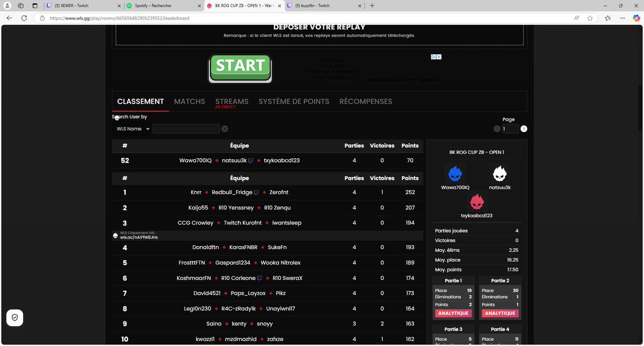This screenshot has height=346, width=644.
Task: Click the wls.ac/nAIFfW8JHs classement URL
Action: 139,237
